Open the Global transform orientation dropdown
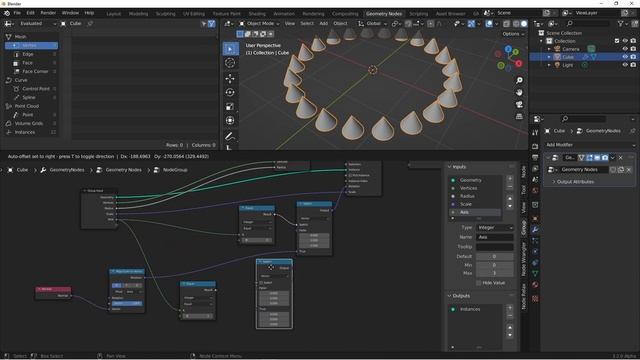The image size is (640, 360). tap(373, 24)
